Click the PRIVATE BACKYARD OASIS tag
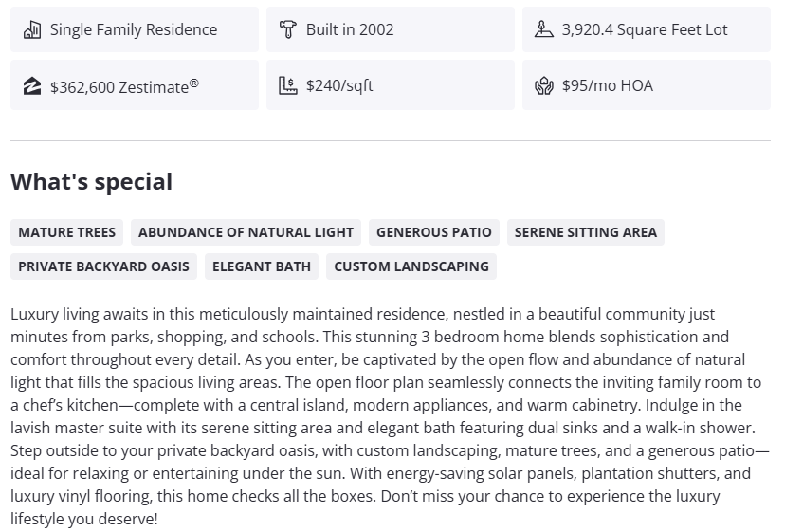The width and height of the screenshot is (803, 532). (x=103, y=266)
